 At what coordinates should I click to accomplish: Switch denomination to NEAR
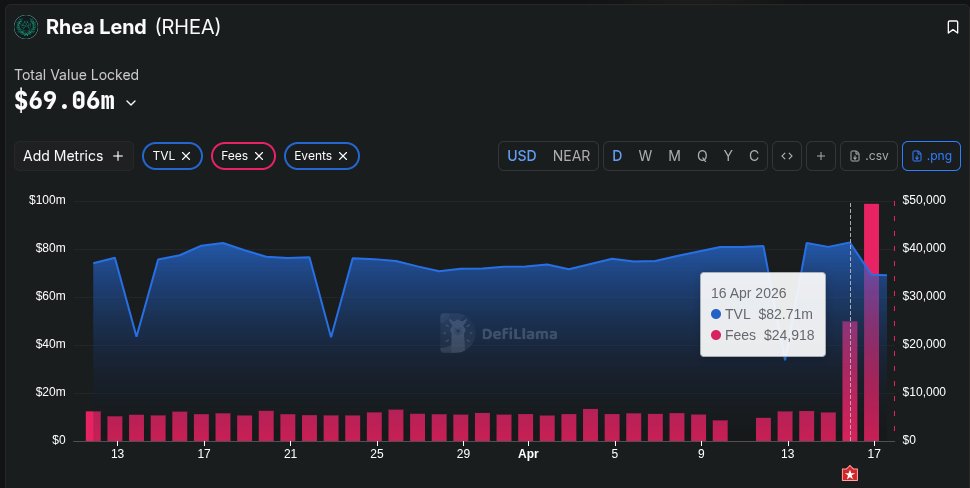tap(571, 156)
